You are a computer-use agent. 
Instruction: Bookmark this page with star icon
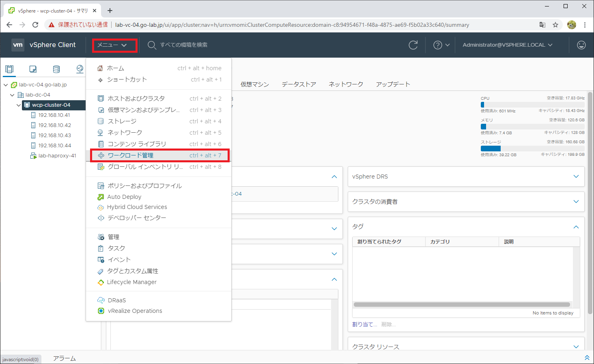[555, 25]
